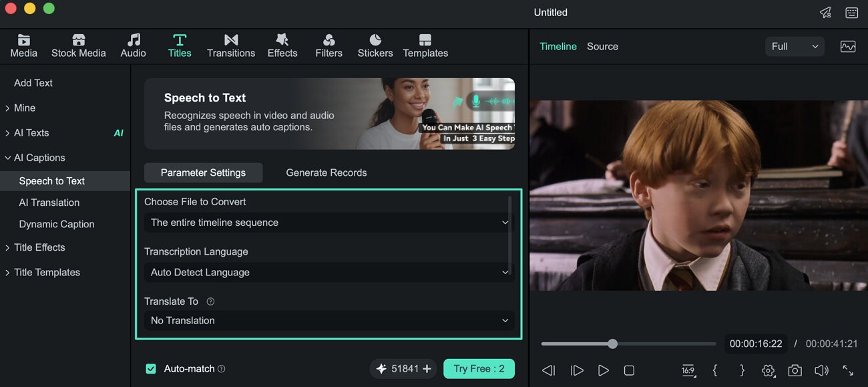The image size is (868, 387).
Task: Open the Translate To dropdown
Action: (329, 320)
